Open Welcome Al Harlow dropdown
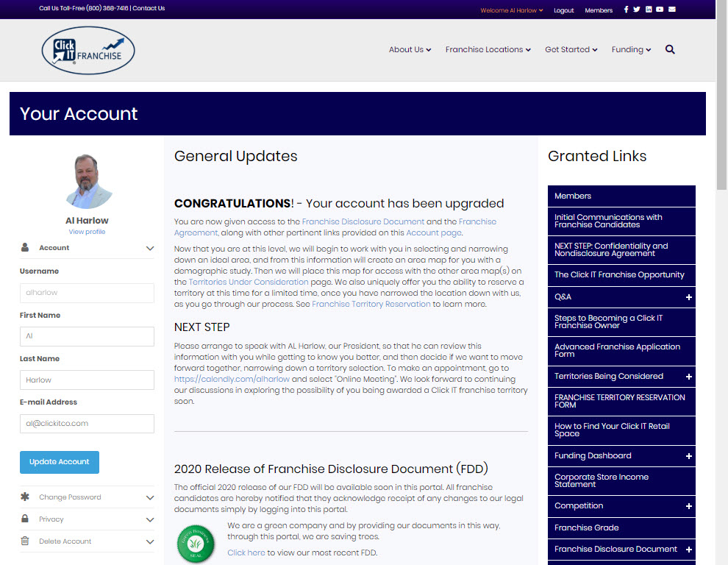This screenshot has width=728, height=565. tap(512, 10)
